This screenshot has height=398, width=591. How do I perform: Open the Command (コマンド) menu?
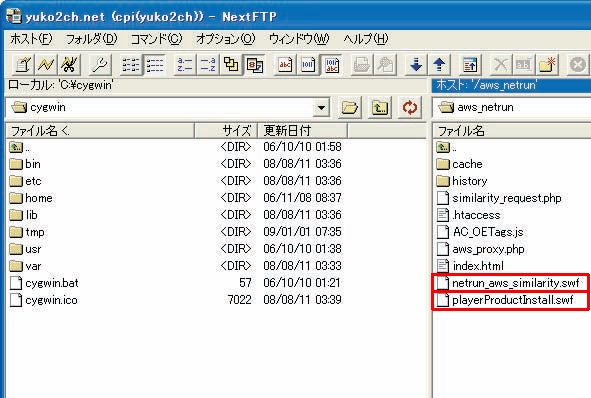[156, 39]
